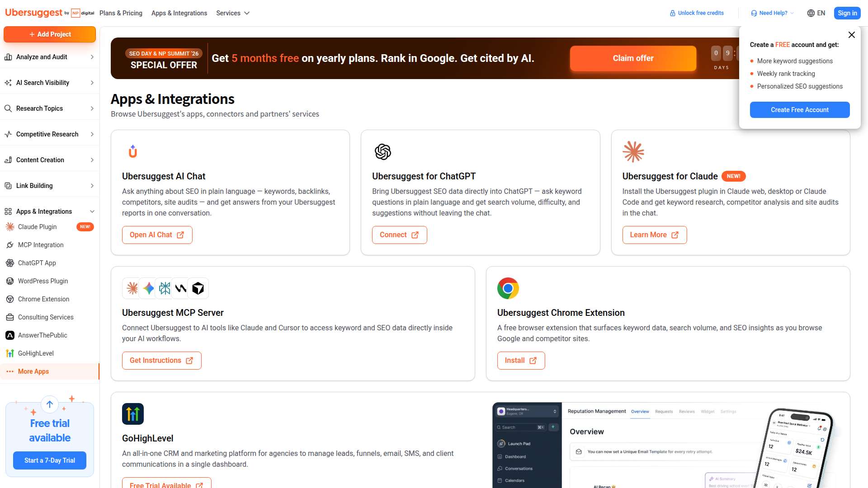
Task: Open AnswerThePublic sidebar entry
Action: (x=50, y=335)
